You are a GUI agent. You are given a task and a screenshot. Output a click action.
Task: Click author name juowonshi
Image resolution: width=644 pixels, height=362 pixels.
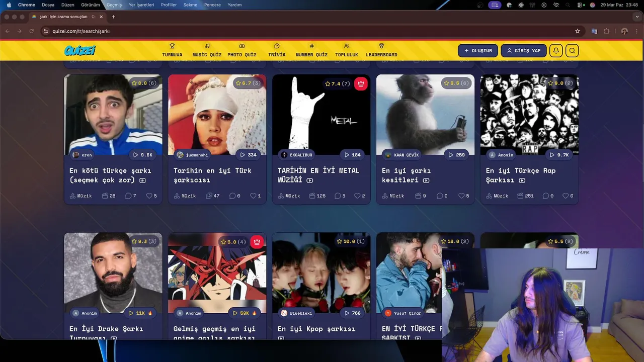pyautogui.click(x=197, y=155)
